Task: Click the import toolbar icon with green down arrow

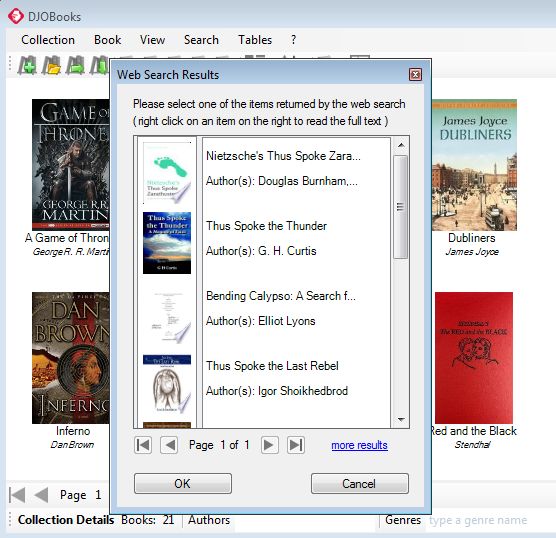Action: (x=99, y=65)
